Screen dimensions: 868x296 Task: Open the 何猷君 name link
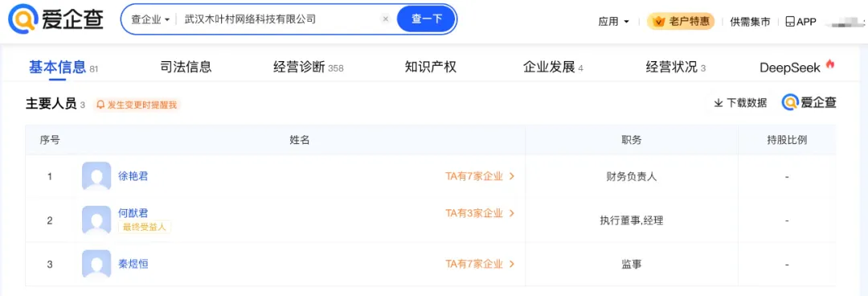point(133,213)
